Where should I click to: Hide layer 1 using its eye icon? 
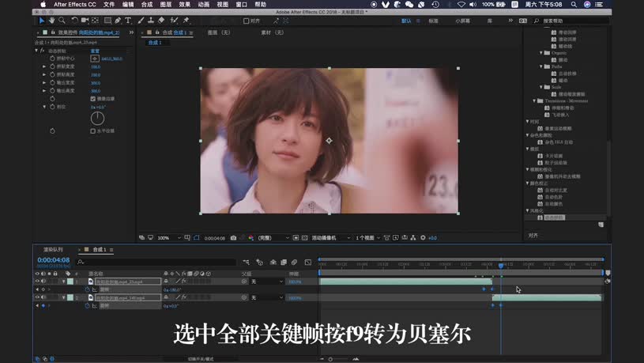point(37,282)
